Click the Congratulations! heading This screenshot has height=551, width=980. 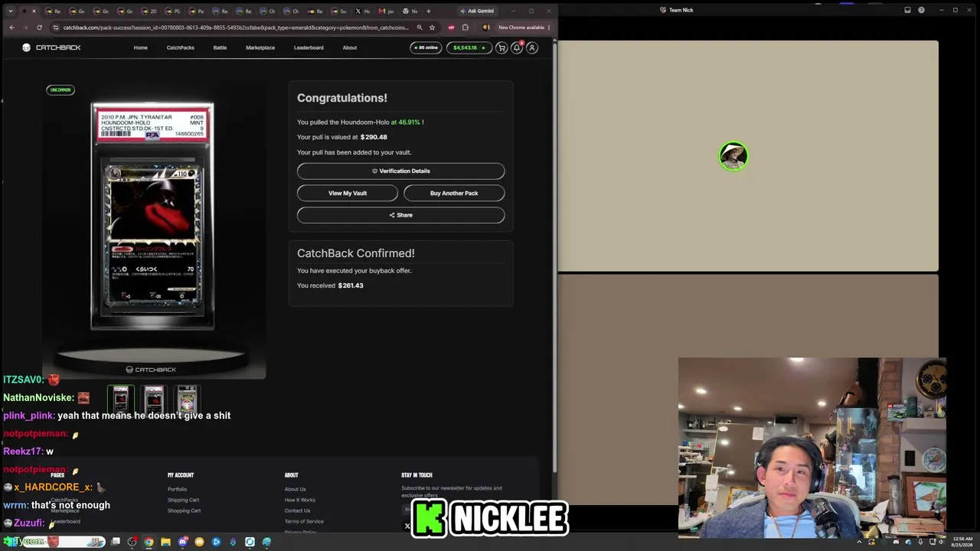point(342,98)
